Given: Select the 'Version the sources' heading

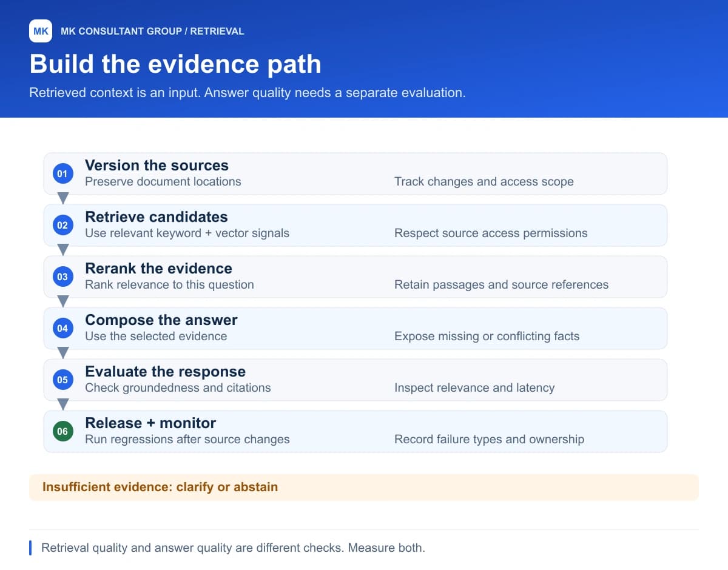Looking at the screenshot, I should pos(157,165).
